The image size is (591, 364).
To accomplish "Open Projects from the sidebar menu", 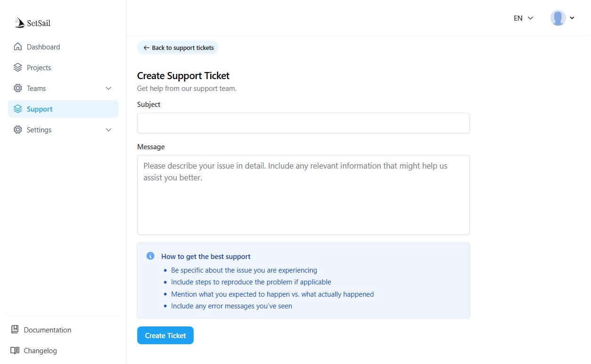I will coord(39,68).
